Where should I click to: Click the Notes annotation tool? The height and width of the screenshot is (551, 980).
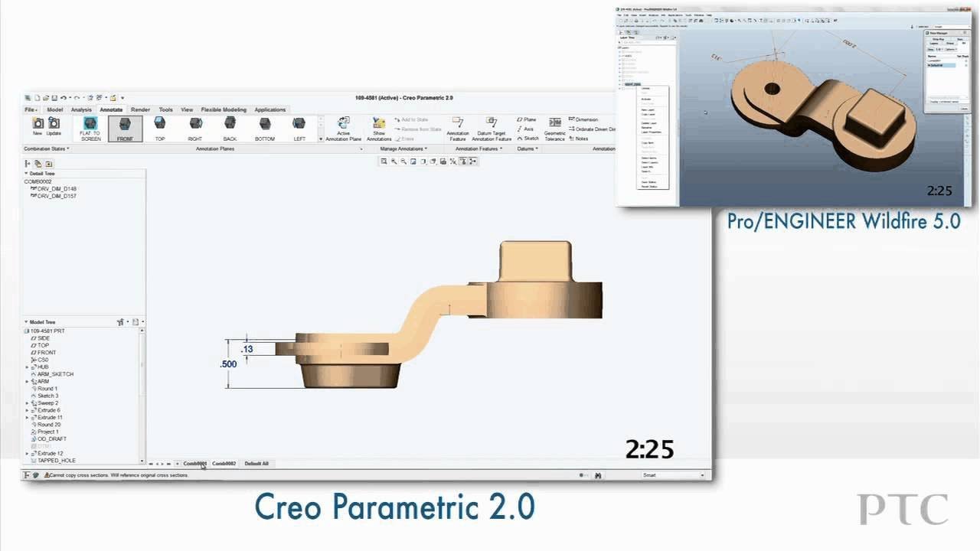[579, 139]
